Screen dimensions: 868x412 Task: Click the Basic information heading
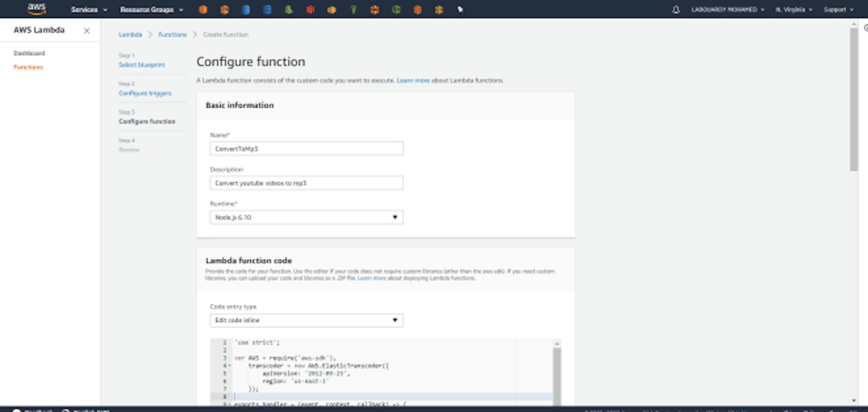click(240, 105)
